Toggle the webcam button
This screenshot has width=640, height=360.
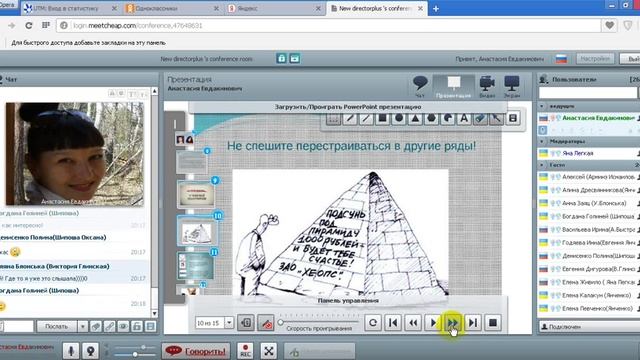90,351
